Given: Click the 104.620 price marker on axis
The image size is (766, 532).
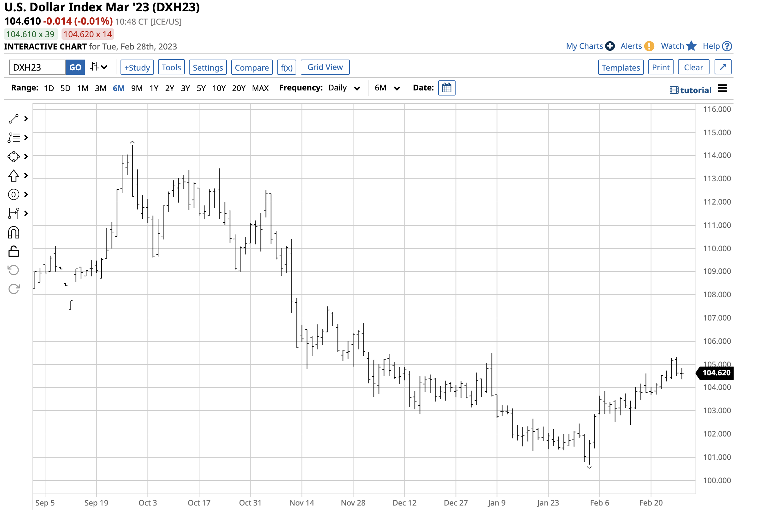Looking at the screenshot, I should [x=716, y=373].
